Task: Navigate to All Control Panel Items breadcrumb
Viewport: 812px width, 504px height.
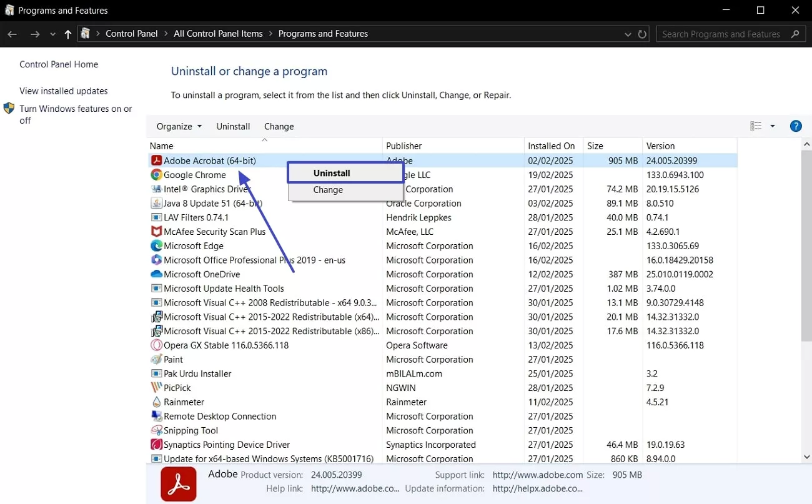Action: 218,34
